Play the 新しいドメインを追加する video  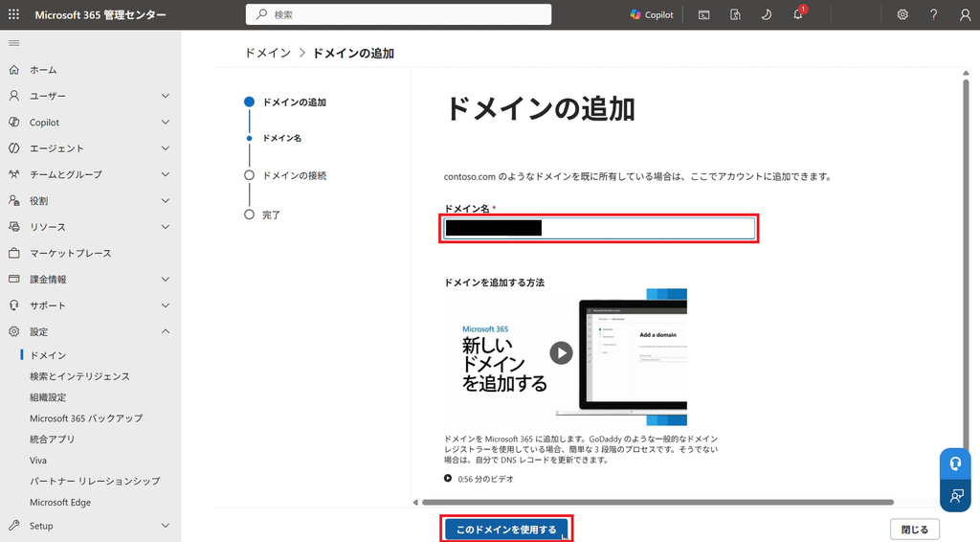(x=561, y=353)
